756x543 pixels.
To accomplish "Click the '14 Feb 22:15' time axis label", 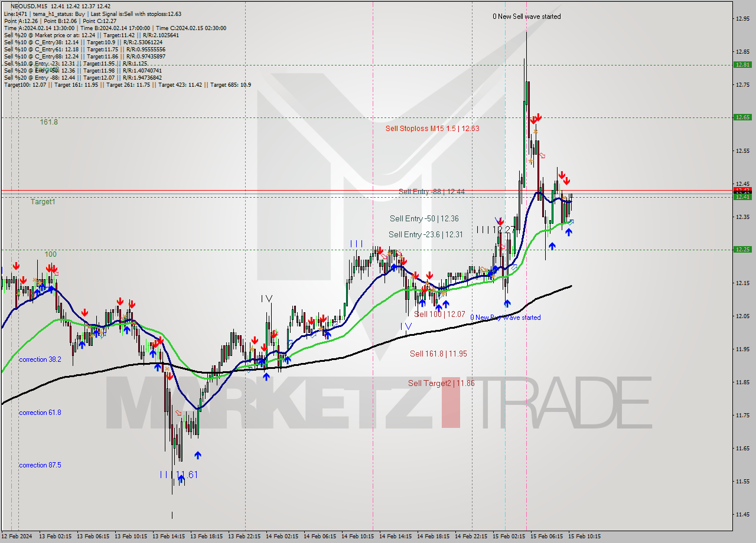I will pos(471,537).
